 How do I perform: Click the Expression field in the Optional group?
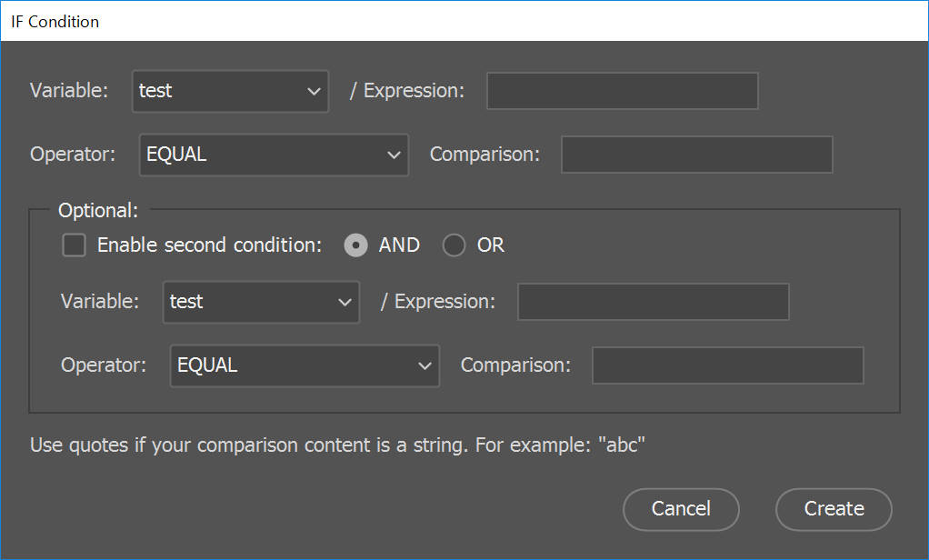pos(653,302)
